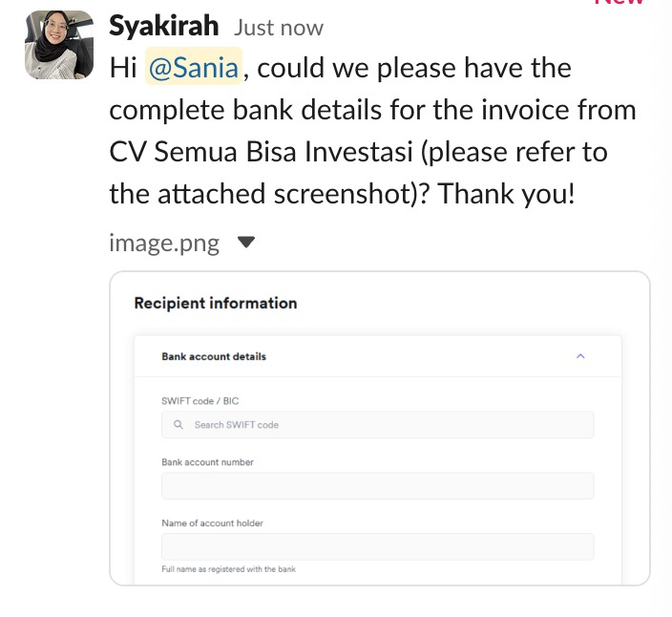This screenshot has width=672, height=617.
Task: Open the @Sania mention
Action: click(194, 69)
